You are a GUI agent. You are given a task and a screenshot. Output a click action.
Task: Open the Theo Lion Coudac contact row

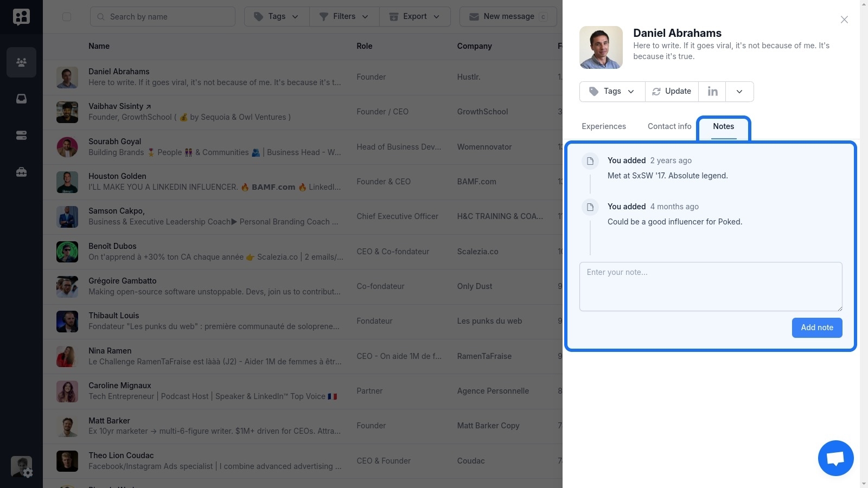click(303, 461)
